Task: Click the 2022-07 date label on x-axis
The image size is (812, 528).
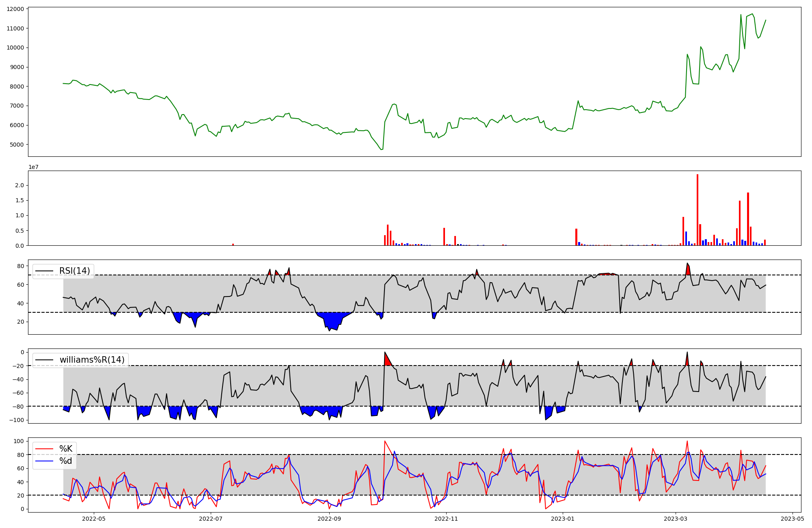Action: (x=211, y=519)
